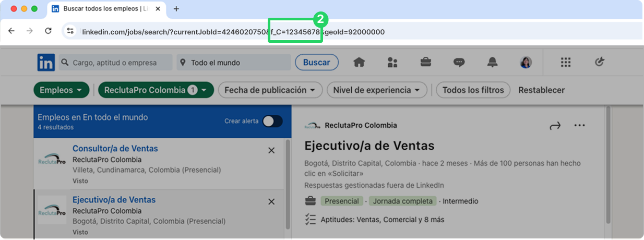Expand the Empleos dropdown filter

tap(61, 90)
